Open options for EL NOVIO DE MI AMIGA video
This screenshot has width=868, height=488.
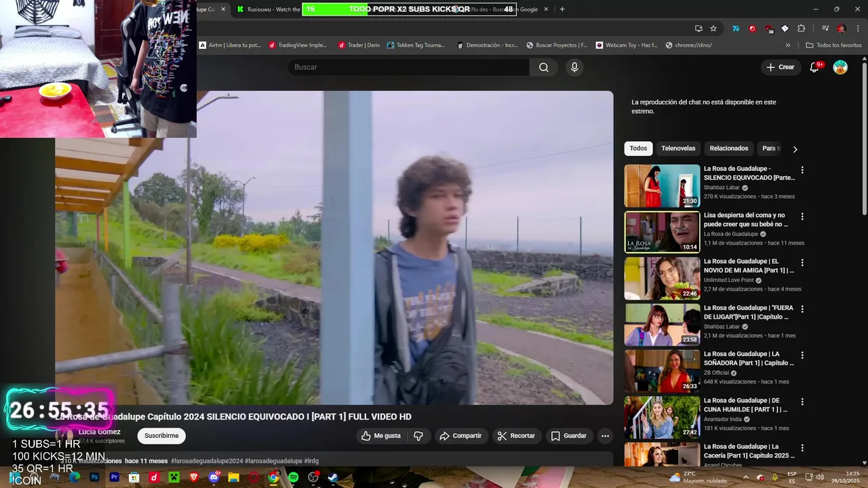coord(802,263)
